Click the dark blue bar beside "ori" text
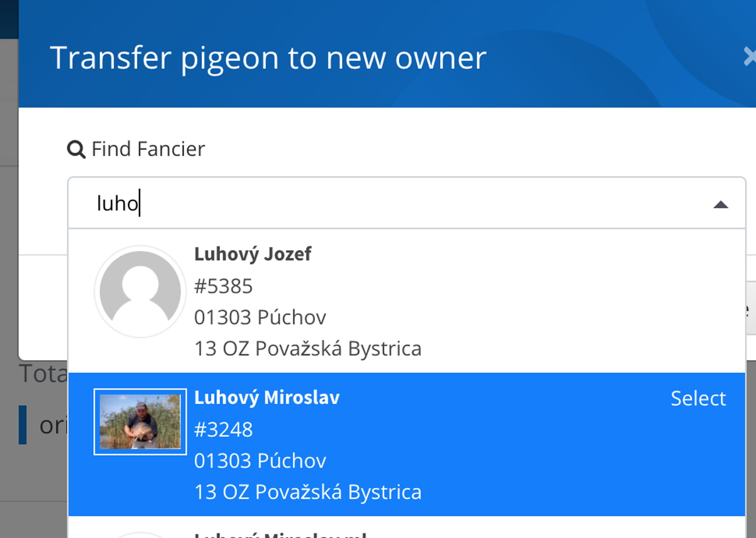This screenshot has height=538, width=756. [x=23, y=425]
